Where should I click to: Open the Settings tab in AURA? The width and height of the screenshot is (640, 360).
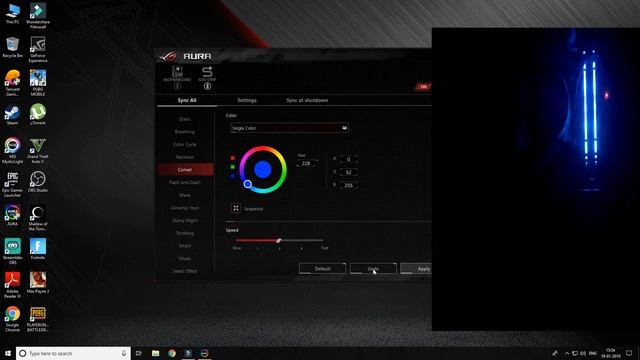click(247, 100)
